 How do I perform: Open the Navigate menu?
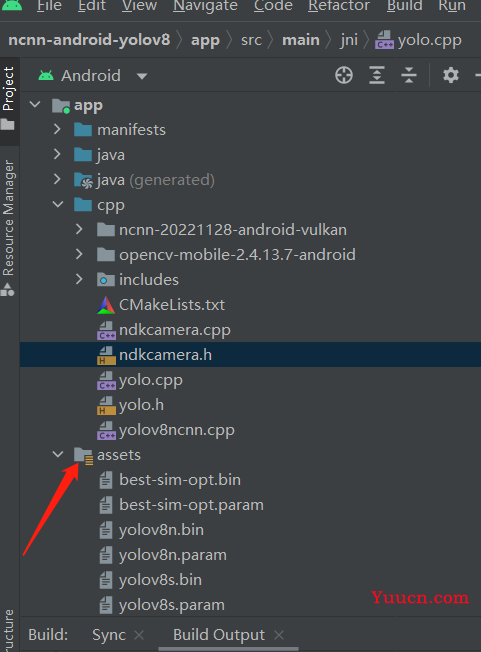coord(205,6)
